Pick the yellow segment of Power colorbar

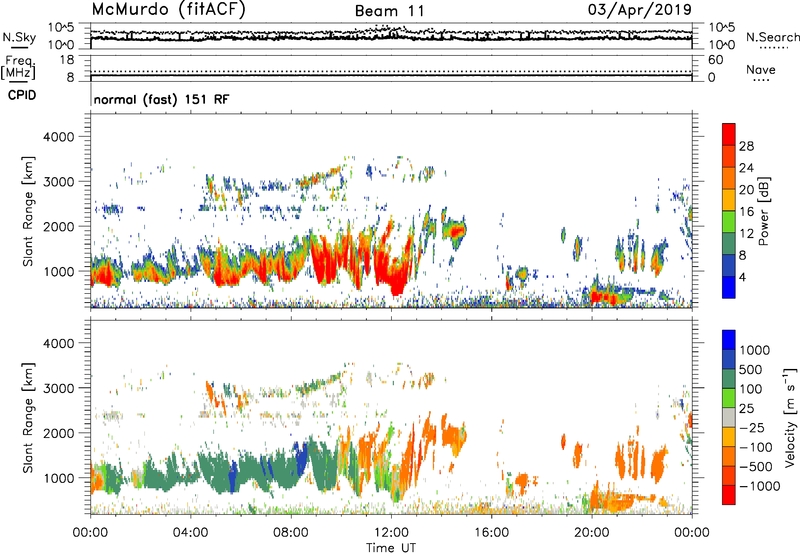[x=729, y=199]
